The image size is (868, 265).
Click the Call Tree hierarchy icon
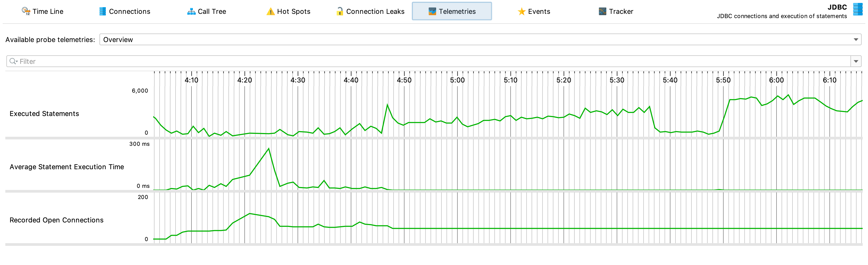pos(191,11)
